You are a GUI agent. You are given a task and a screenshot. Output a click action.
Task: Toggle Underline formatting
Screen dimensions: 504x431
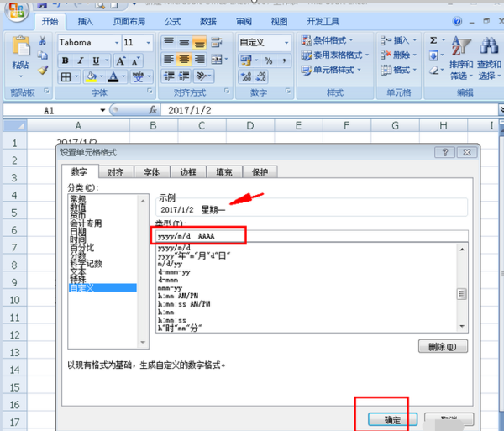click(96, 60)
